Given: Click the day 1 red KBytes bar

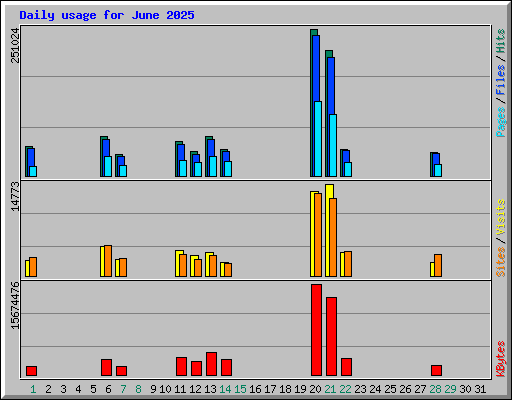Looking at the screenshot, I should pos(31,371).
